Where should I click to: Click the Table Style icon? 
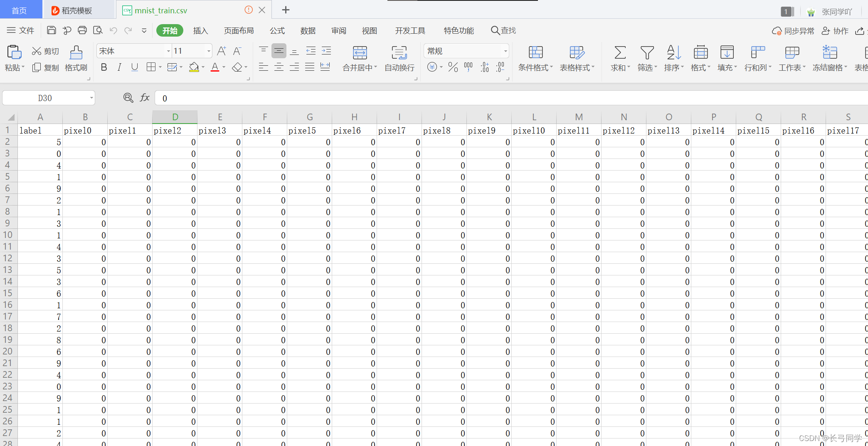[x=577, y=52]
